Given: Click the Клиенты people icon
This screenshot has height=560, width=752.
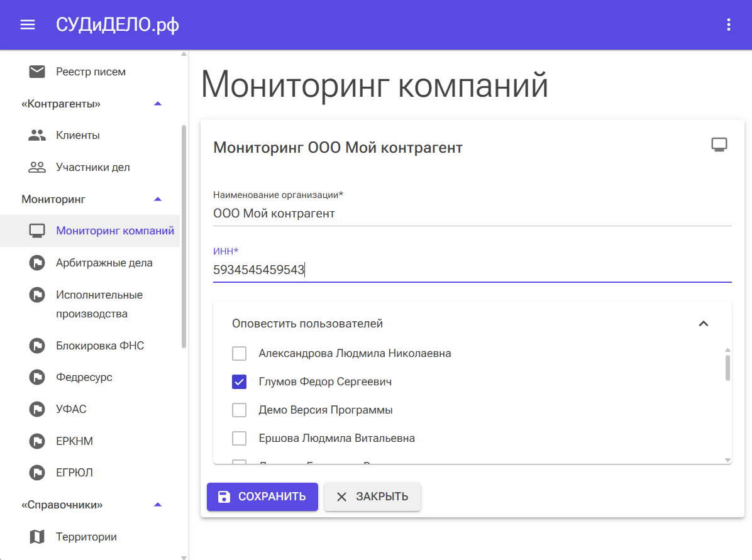Looking at the screenshot, I should tap(37, 135).
